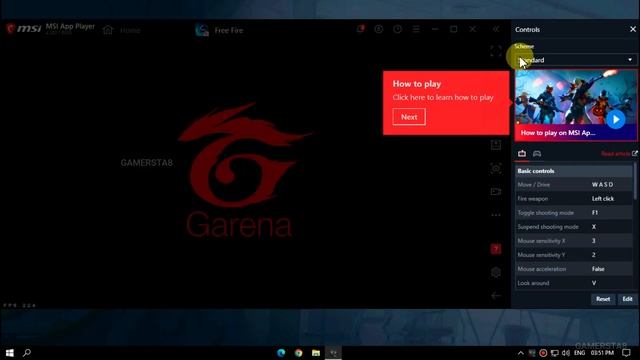Open the Windows Start menu
The image size is (640, 360).
pos(9,353)
